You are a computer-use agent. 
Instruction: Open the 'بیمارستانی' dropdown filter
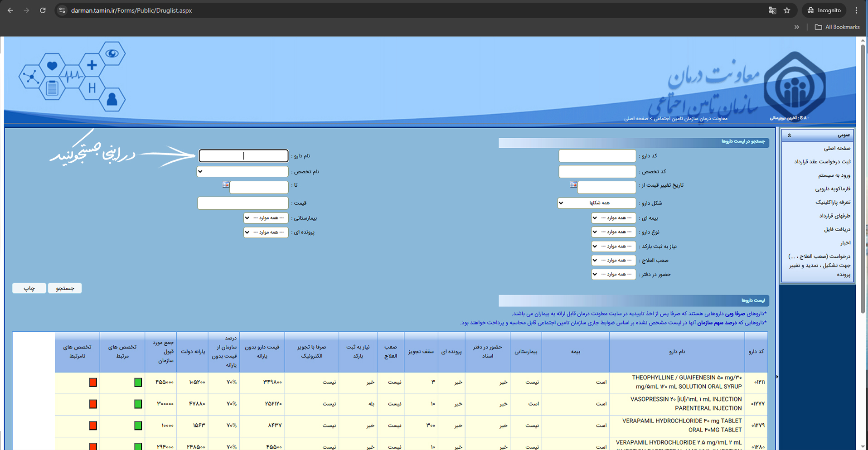[266, 218]
